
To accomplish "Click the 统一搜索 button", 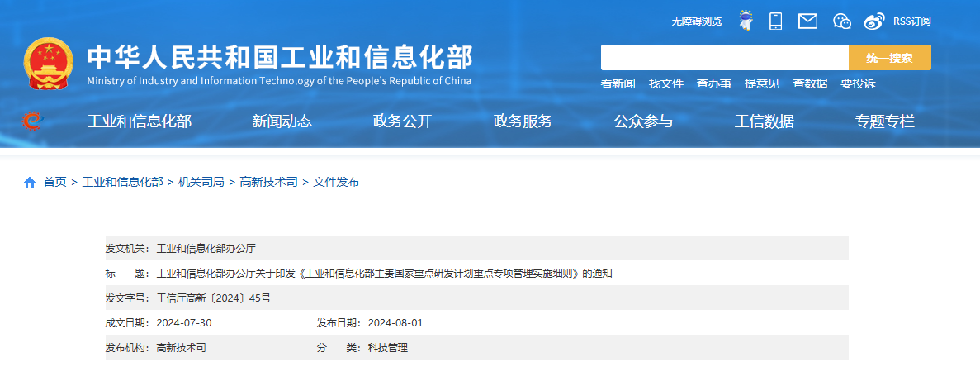I will pos(889,58).
